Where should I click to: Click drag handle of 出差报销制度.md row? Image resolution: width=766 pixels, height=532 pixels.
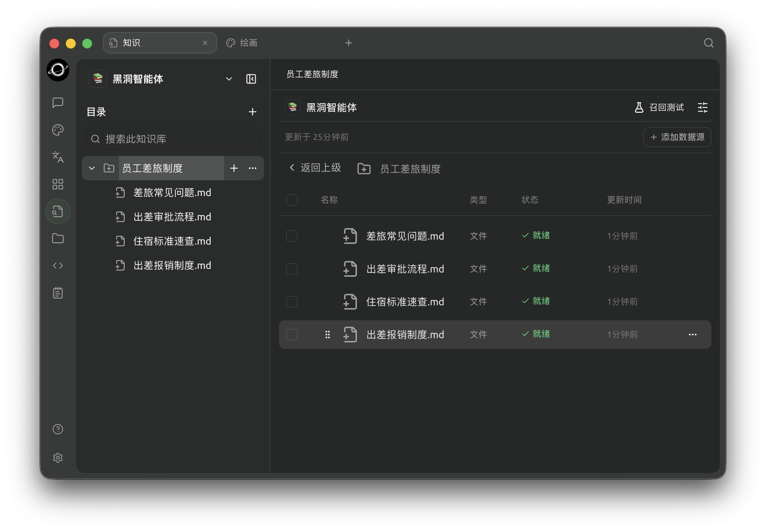pyautogui.click(x=328, y=335)
